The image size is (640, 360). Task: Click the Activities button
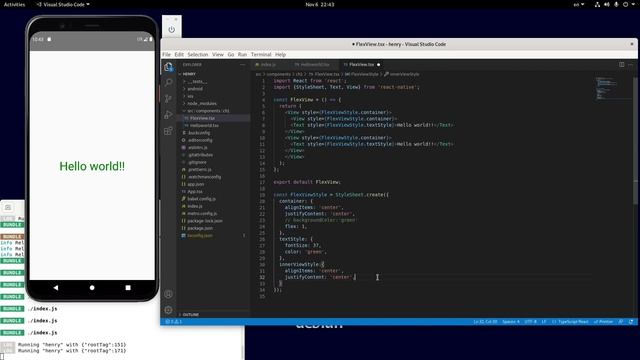pyautogui.click(x=14, y=4)
